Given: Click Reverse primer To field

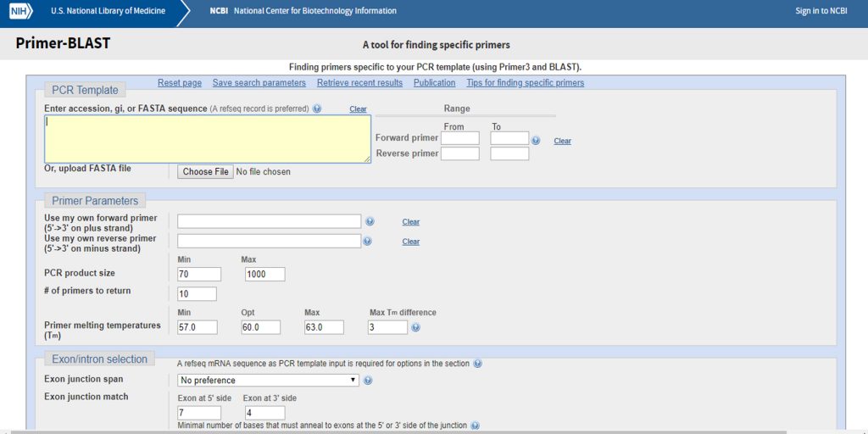Looking at the screenshot, I should tap(509, 154).
